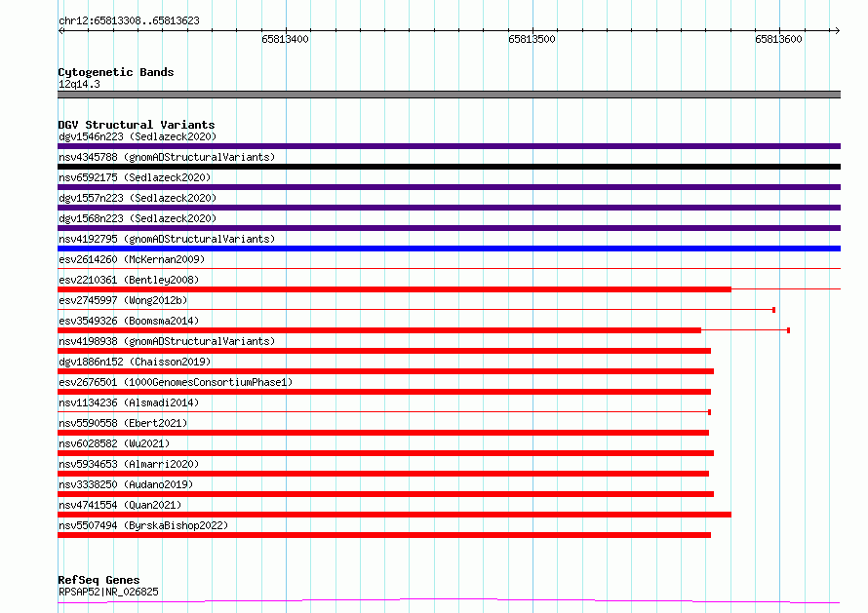Click the magenta RPSAP52 gene line
Screen dimensions: 868x613
(x=449, y=601)
